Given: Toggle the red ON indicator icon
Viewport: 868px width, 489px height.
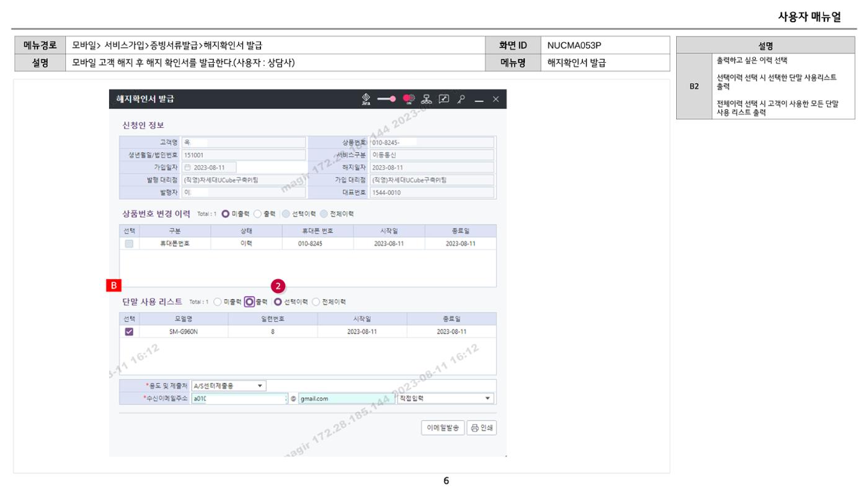Looking at the screenshot, I should (x=409, y=99).
